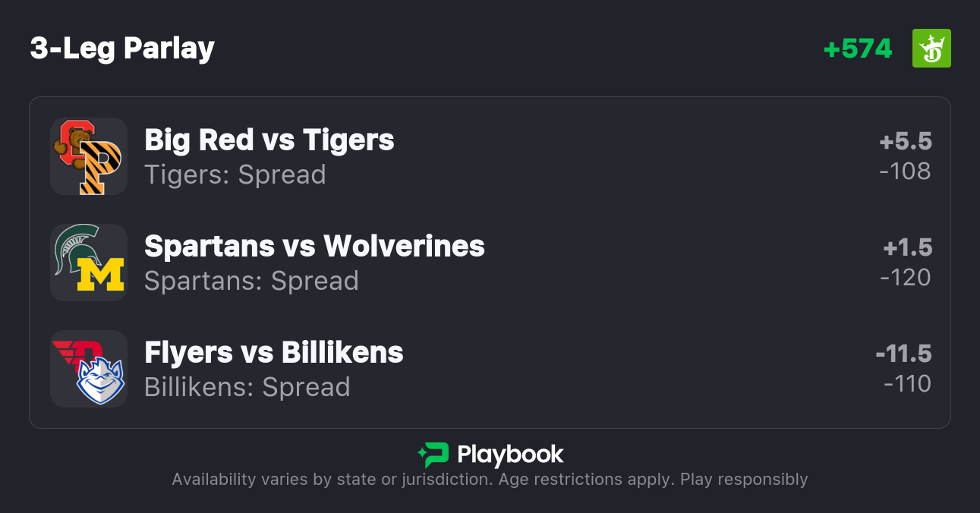This screenshot has width=980, height=513.
Task: Click the -108 odds for Tigers
Action: tap(905, 172)
